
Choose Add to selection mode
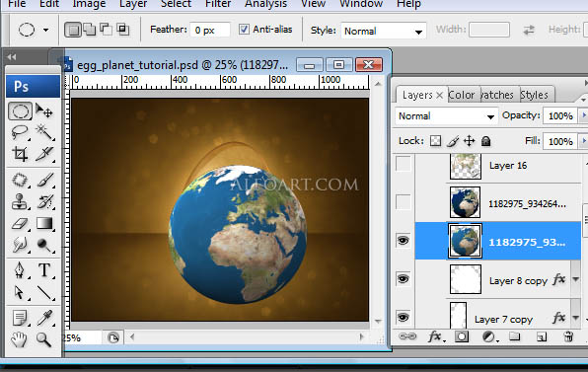tap(89, 30)
